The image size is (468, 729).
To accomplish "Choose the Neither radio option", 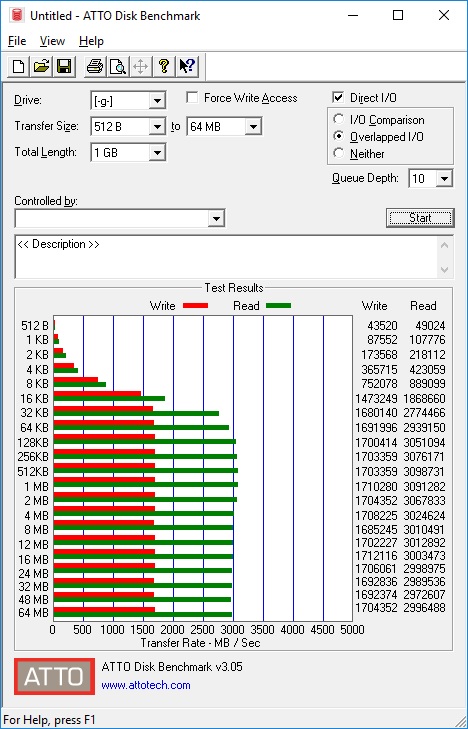I will [x=339, y=153].
